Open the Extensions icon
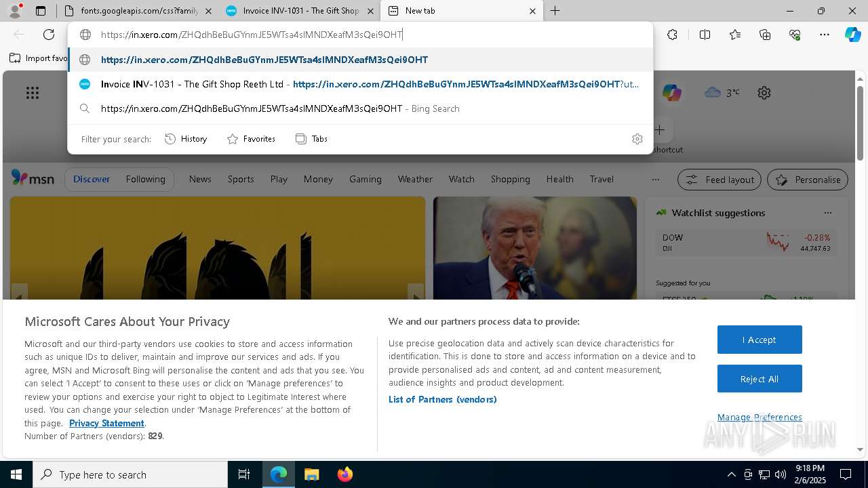 [x=672, y=35]
